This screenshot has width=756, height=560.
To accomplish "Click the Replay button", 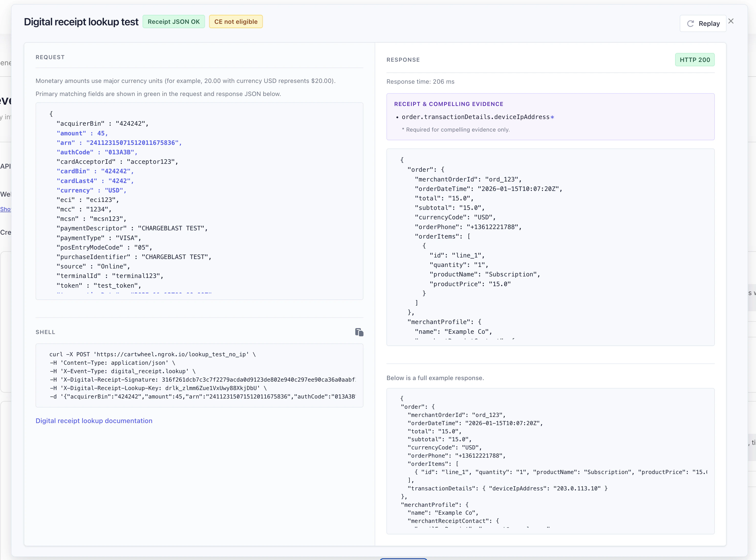I will [703, 23].
